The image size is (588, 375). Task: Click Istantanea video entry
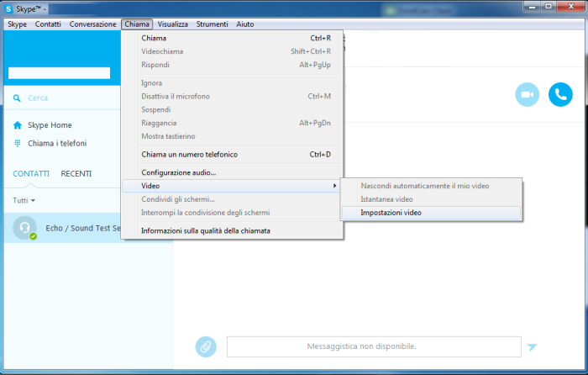coord(431,199)
